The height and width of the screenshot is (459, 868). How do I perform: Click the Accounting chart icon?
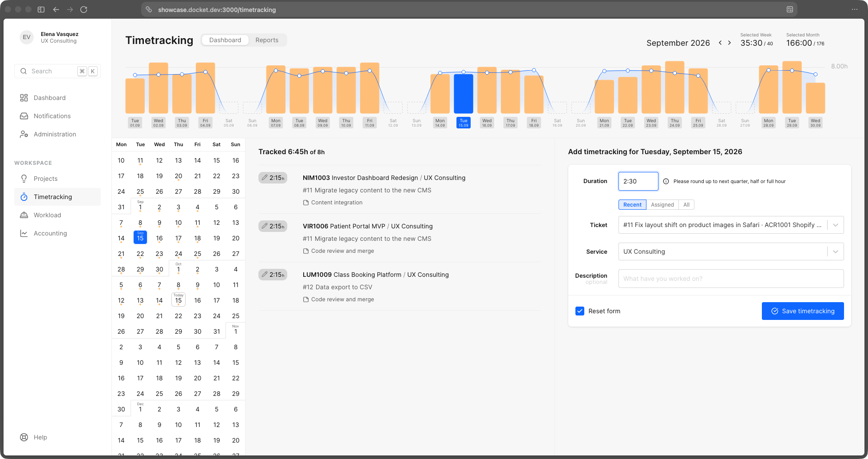[x=24, y=233]
